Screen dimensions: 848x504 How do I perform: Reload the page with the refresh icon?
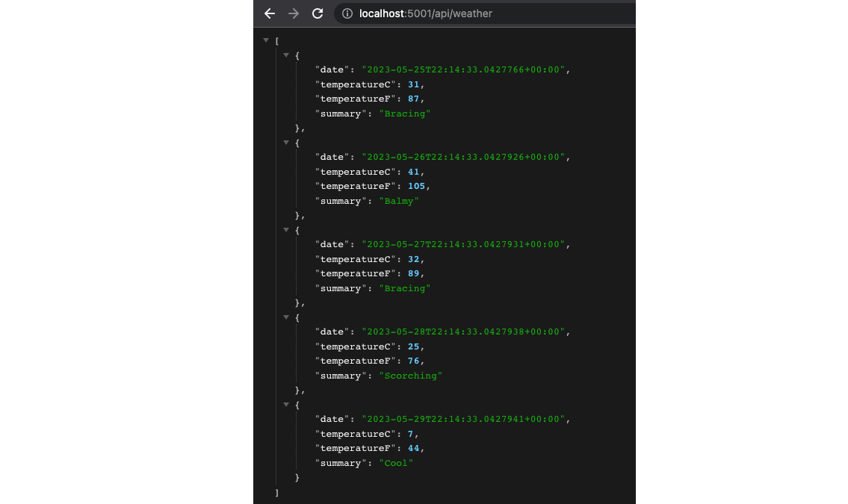(x=318, y=13)
